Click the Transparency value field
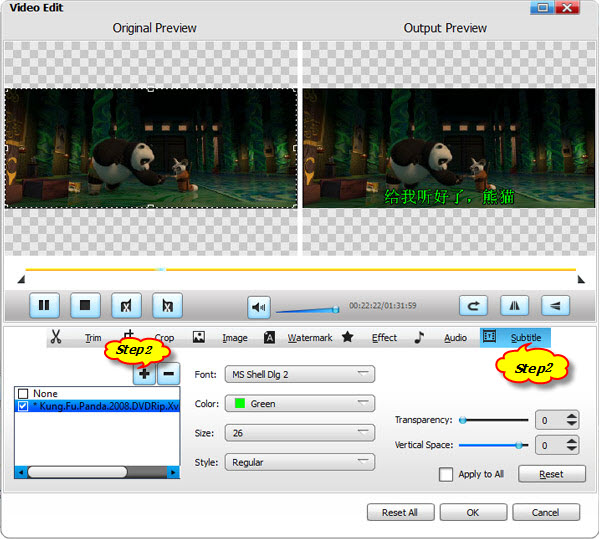 (550, 420)
